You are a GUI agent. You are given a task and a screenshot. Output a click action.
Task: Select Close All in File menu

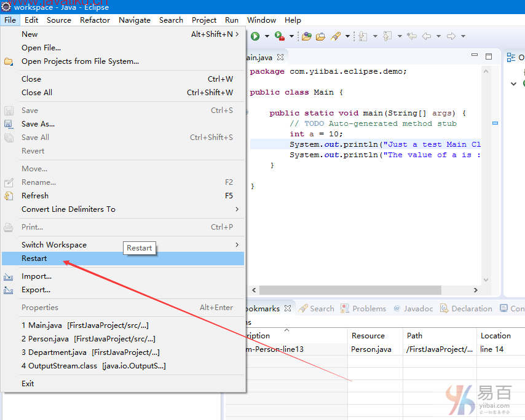point(123,93)
